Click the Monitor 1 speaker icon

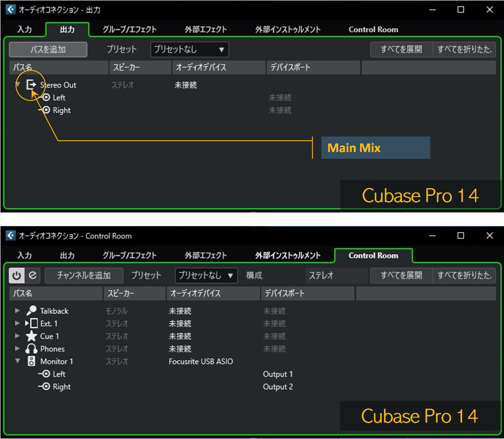click(31, 361)
